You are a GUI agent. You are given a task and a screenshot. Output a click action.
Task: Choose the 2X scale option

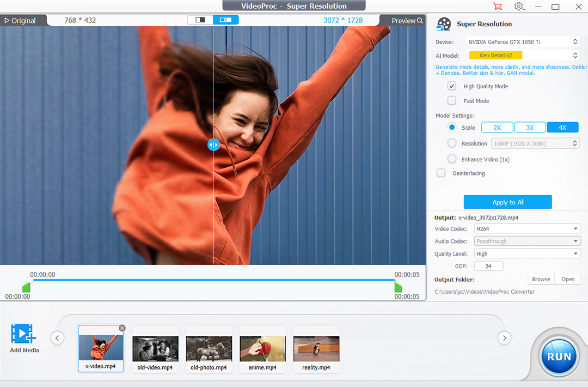pyautogui.click(x=497, y=128)
